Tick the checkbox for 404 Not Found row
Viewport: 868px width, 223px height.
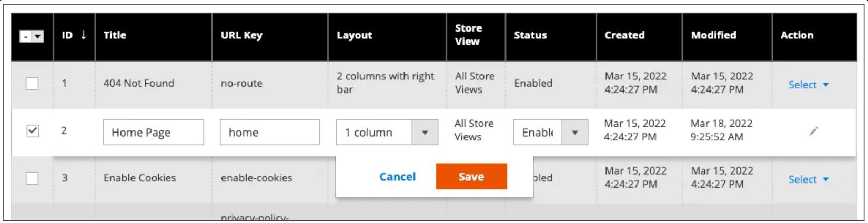tap(32, 83)
